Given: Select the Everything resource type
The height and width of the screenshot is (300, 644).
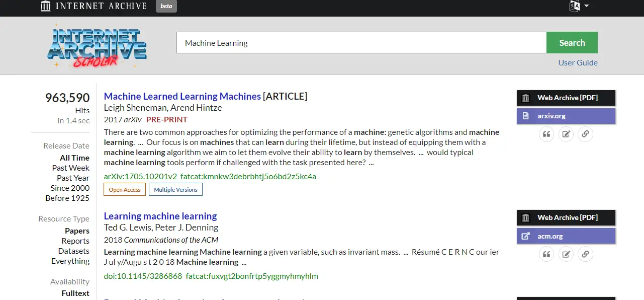Looking at the screenshot, I should [70, 261].
